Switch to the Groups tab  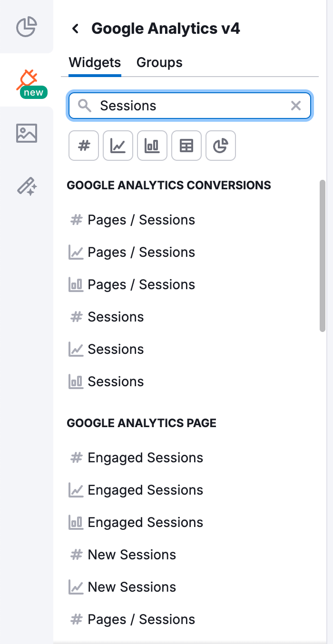[159, 62]
